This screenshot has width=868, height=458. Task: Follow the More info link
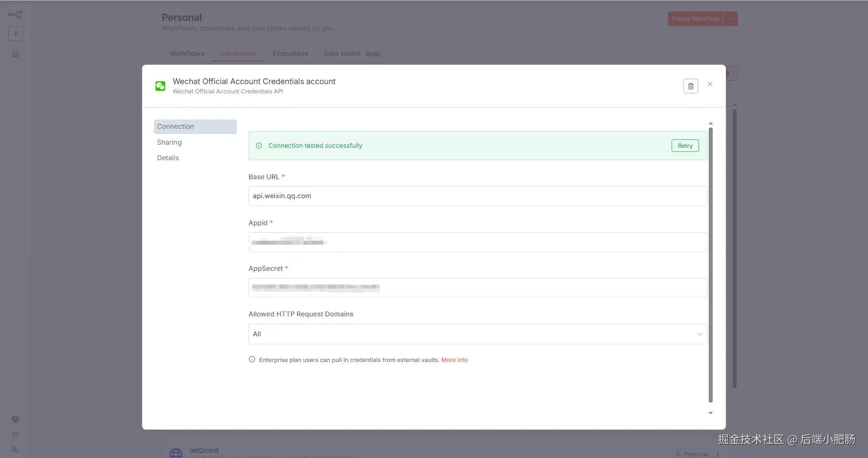(454, 360)
